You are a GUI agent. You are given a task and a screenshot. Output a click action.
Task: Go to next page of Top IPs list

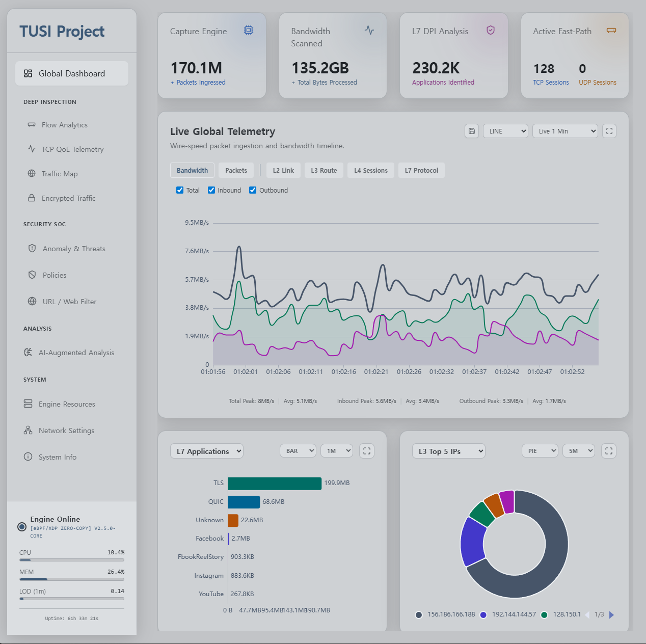[612, 614]
